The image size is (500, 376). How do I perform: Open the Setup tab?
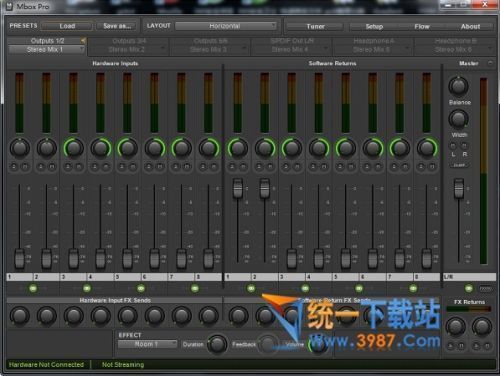tap(374, 26)
